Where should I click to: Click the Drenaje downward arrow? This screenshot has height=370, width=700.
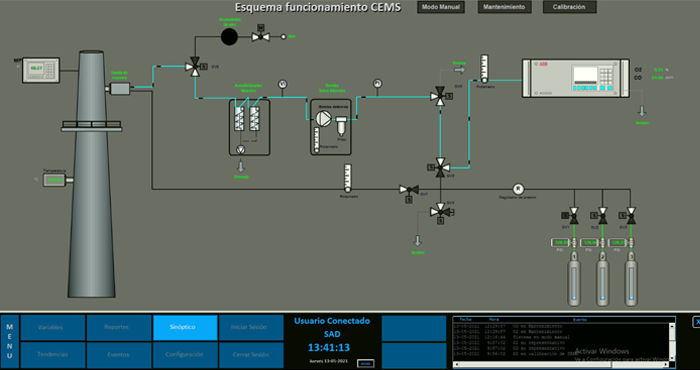241,167
